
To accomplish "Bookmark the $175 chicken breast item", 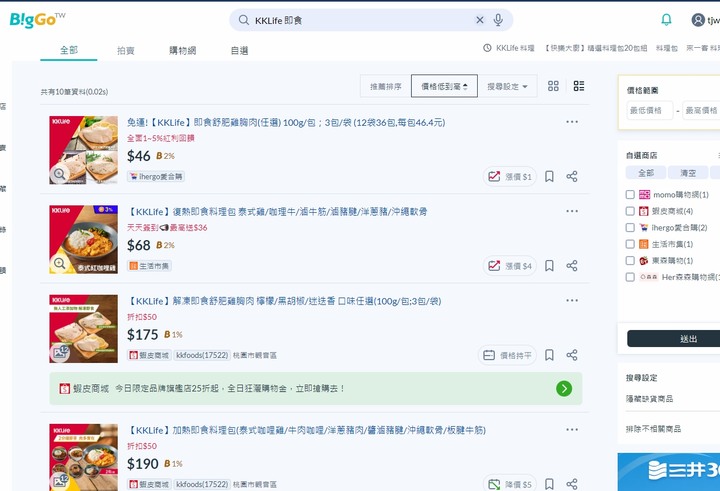I will pos(549,355).
